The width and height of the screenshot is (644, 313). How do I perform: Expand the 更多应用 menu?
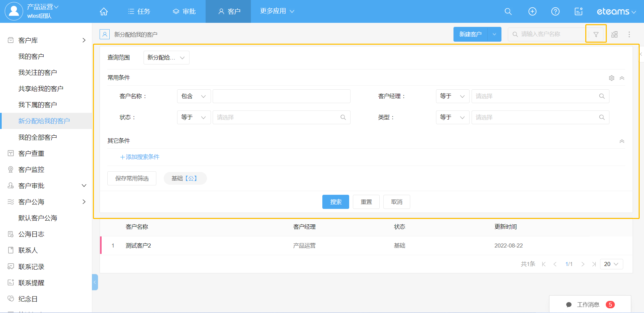tap(277, 11)
